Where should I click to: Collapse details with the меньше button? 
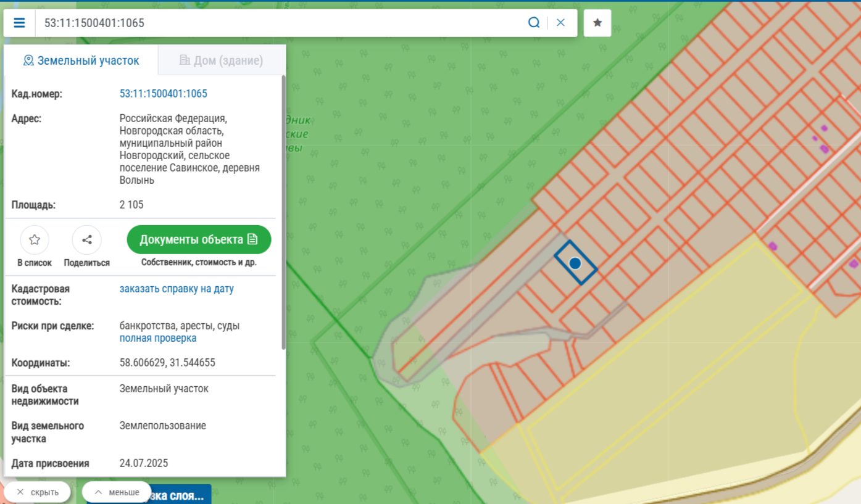[x=117, y=492]
